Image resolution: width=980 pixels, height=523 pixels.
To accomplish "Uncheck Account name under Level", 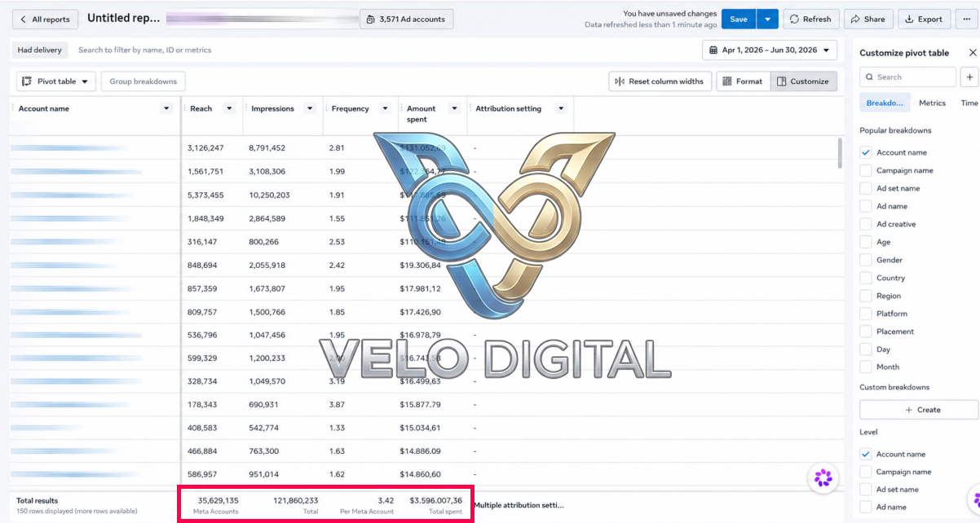I will [x=866, y=454].
